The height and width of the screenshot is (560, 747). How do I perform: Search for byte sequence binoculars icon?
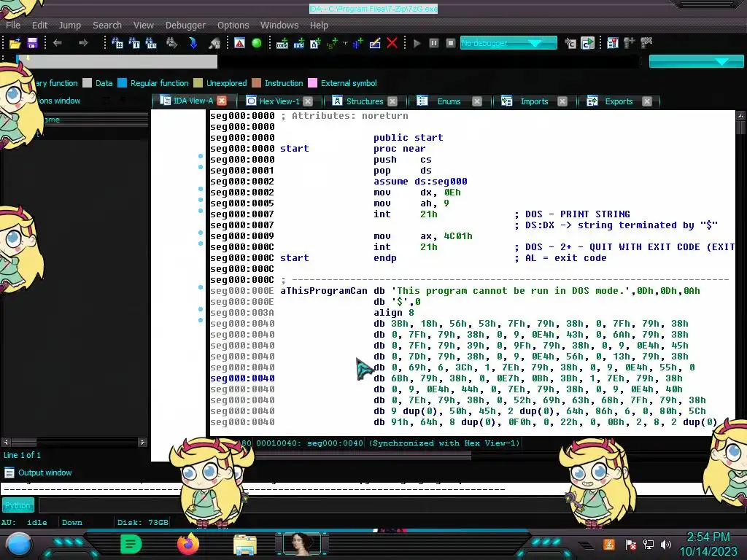[x=151, y=43]
